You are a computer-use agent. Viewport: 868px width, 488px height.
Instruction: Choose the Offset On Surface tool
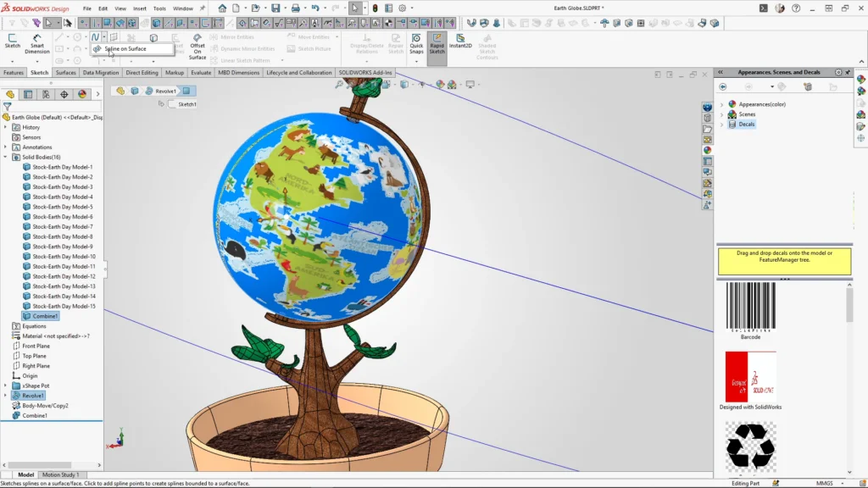pos(198,47)
